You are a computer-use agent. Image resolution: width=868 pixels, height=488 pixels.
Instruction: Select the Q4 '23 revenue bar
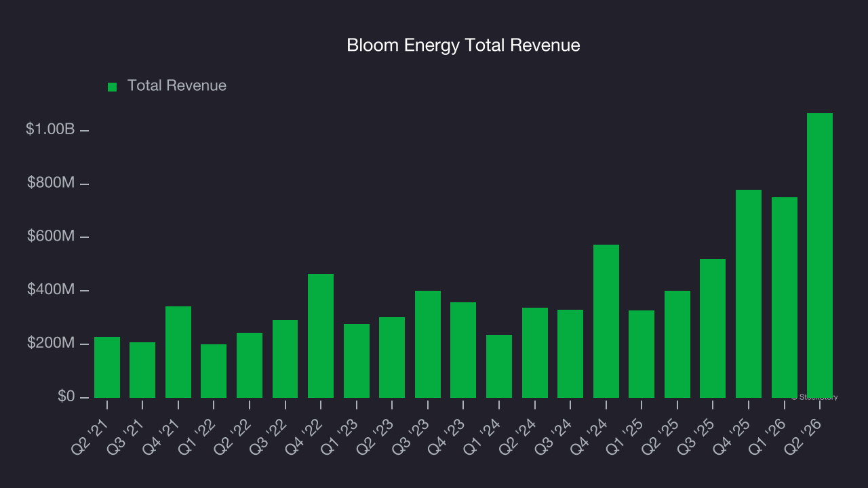463,350
